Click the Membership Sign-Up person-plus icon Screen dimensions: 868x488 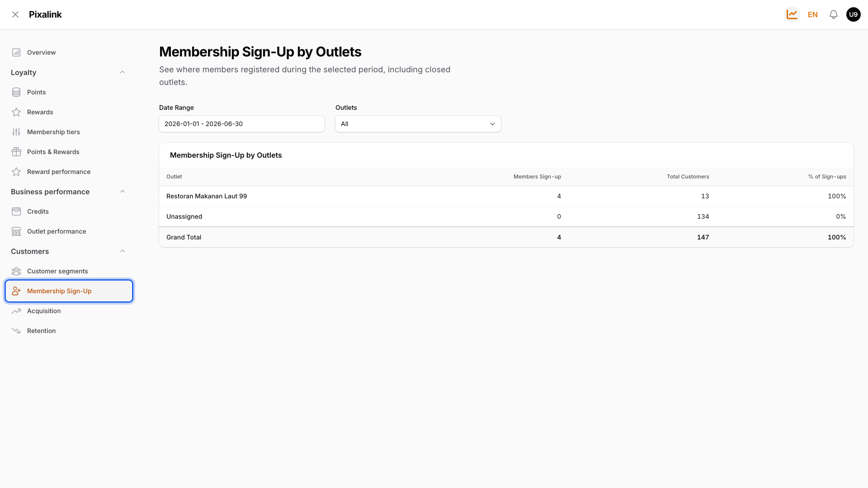16,291
